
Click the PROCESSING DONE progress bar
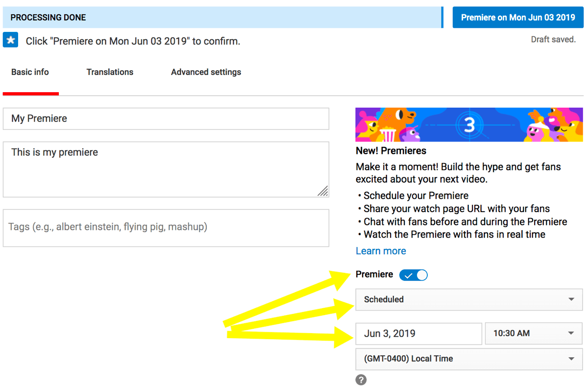[223, 17]
